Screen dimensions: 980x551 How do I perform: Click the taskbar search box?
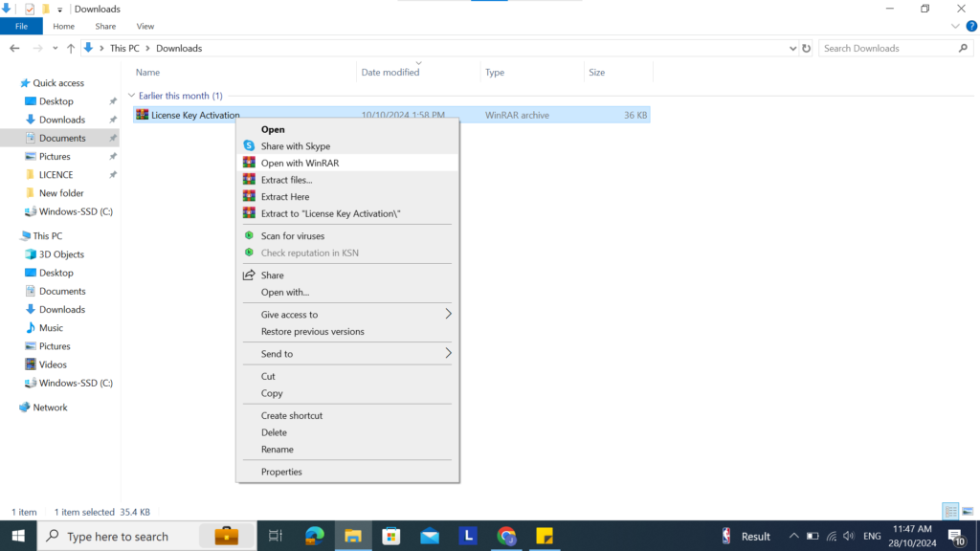click(x=146, y=536)
